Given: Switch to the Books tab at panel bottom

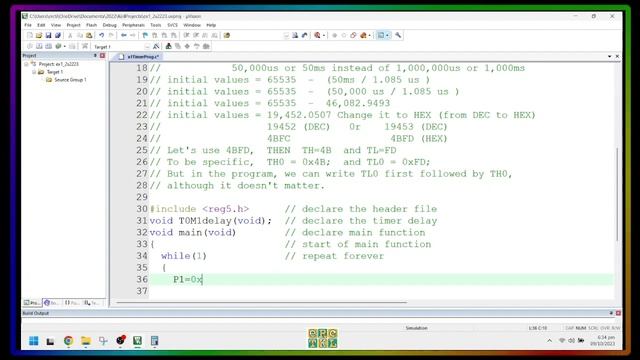Looking at the screenshot, I should click(51, 303).
